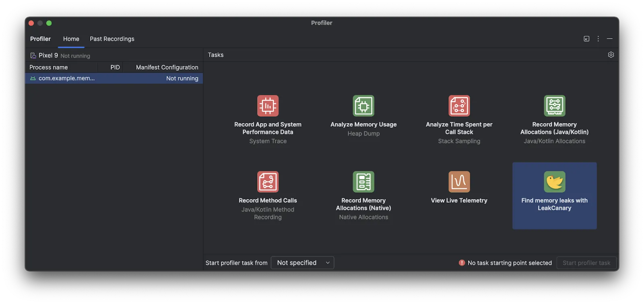Expand the Not specified dropdown

[x=303, y=263]
